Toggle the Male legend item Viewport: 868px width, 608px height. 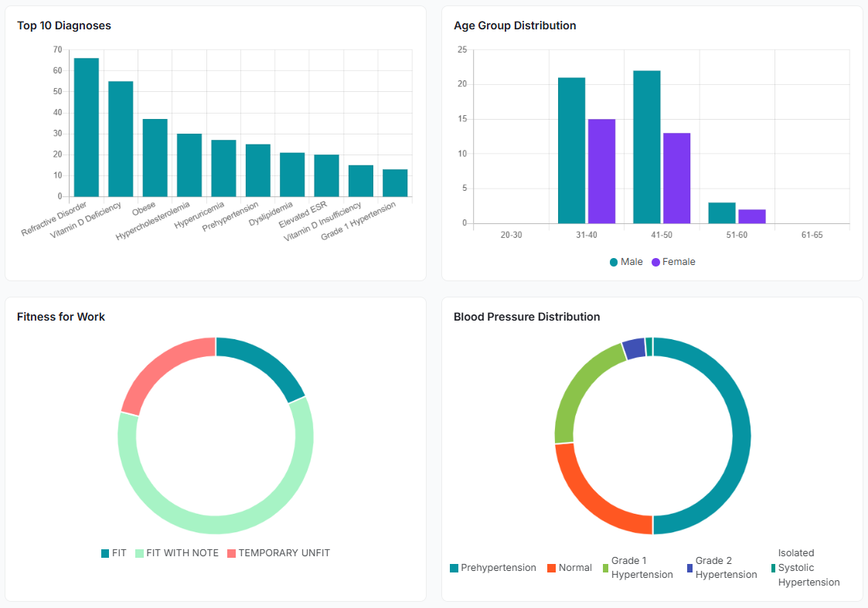point(626,262)
